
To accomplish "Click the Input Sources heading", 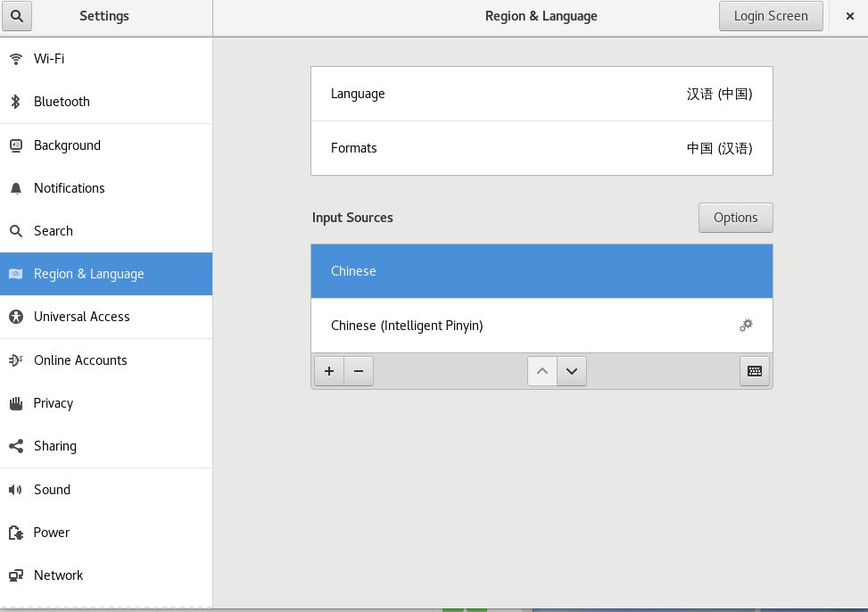I will [x=352, y=218].
